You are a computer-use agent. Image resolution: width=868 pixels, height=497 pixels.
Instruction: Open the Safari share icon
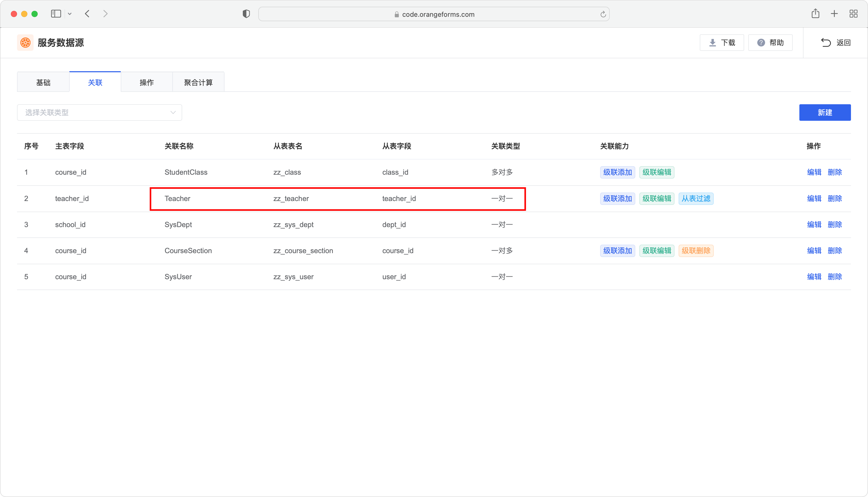815,14
